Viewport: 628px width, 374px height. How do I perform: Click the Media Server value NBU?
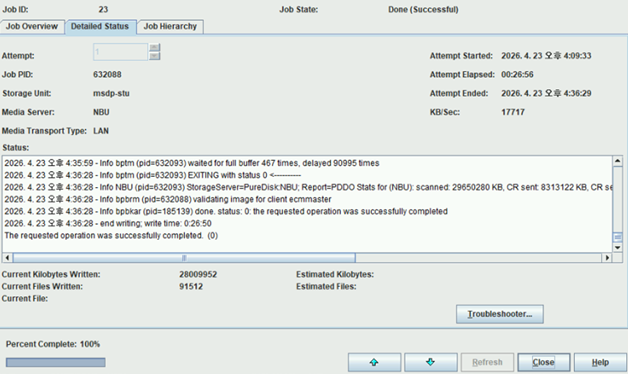tap(101, 112)
